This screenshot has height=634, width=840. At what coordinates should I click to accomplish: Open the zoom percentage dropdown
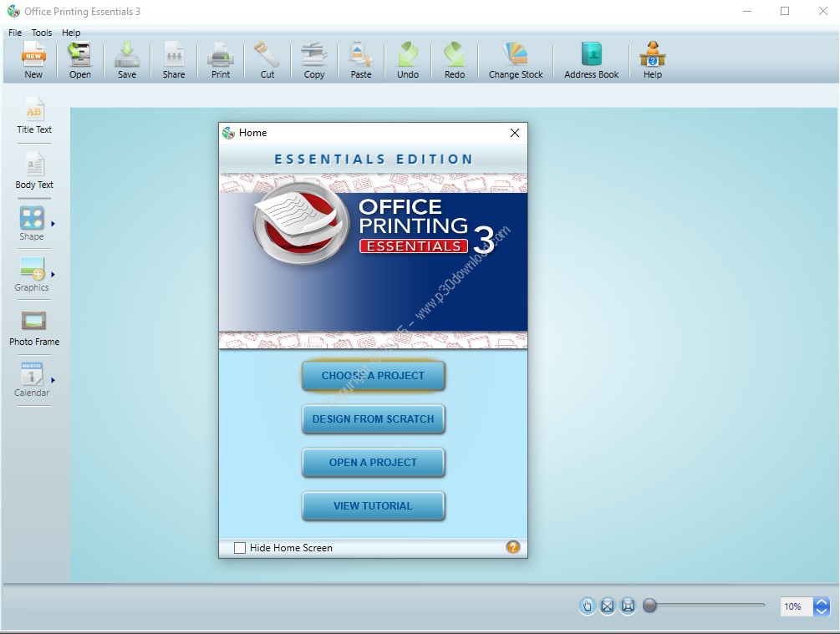(822, 606)
